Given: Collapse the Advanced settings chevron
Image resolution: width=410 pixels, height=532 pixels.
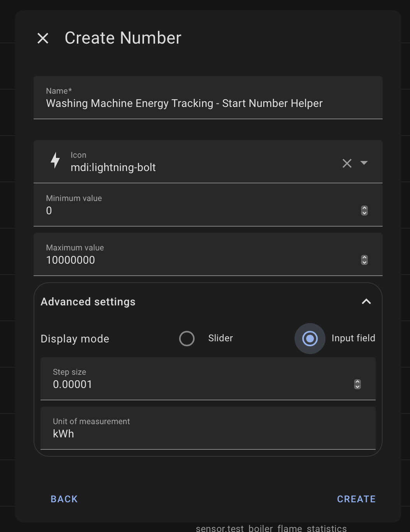Looking at the screenshot, I should pyautogui.click(x=366, y=302).
